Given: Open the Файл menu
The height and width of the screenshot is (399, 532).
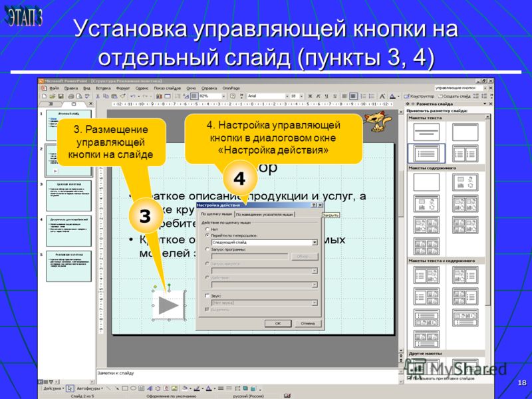Looking at the screenshot, I should (55, 88).
